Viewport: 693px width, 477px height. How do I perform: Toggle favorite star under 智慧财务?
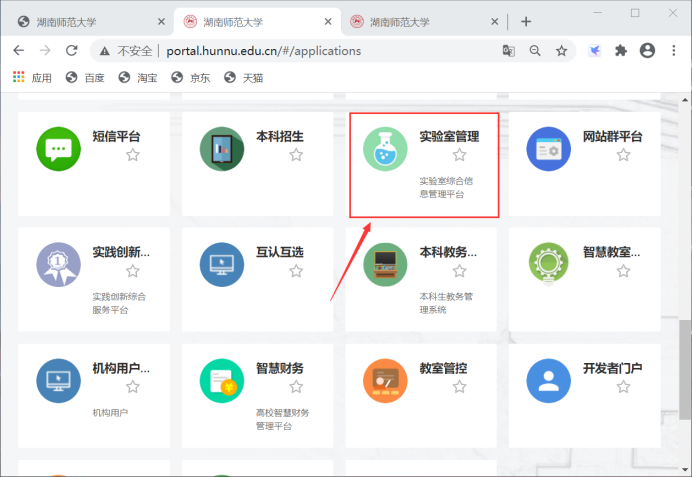point(296,386)
